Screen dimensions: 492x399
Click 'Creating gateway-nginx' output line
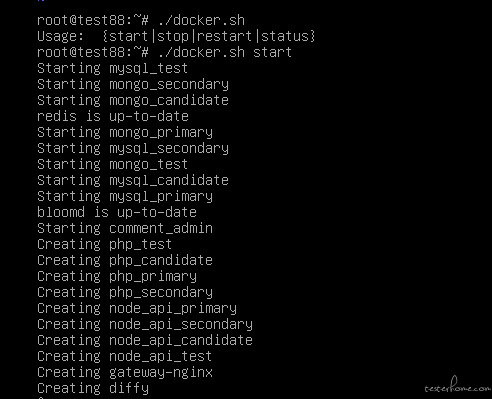click(125, 373)
